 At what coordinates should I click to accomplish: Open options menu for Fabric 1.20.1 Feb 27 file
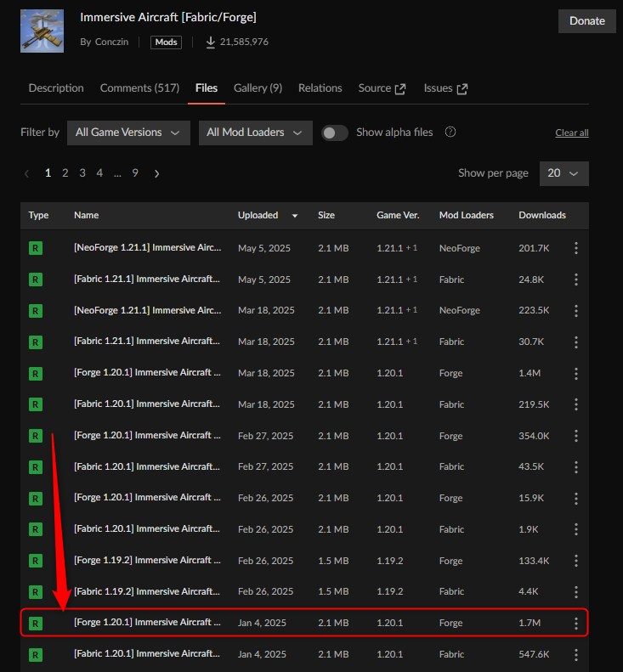click(x=576, y=466)
